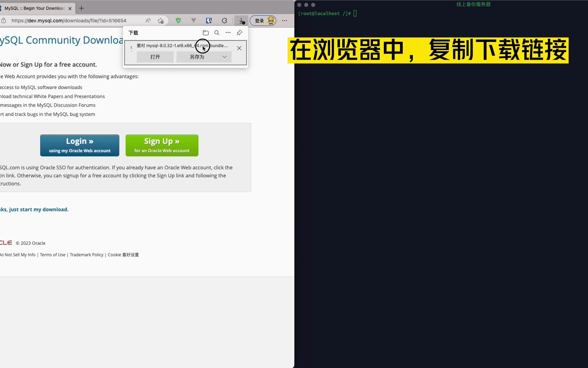Screen dimensions: 588x368
Task: Search downloads using the magnifier icon
Action: (217, 33)
